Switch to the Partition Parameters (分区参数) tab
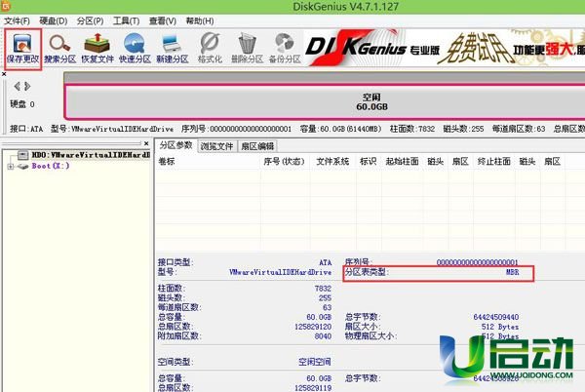Image resolution: width=585 pixels, height=392 pixels. point(175,145)
